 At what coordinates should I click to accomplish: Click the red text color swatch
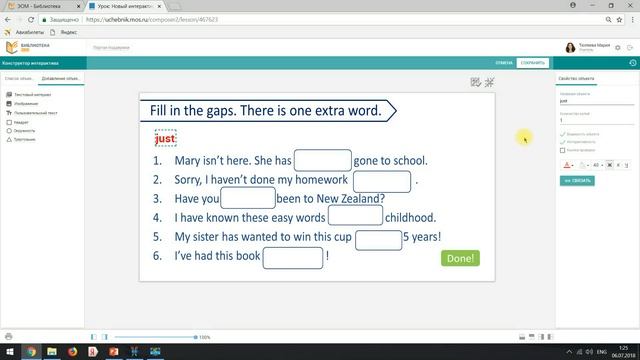tap(567, 165)
